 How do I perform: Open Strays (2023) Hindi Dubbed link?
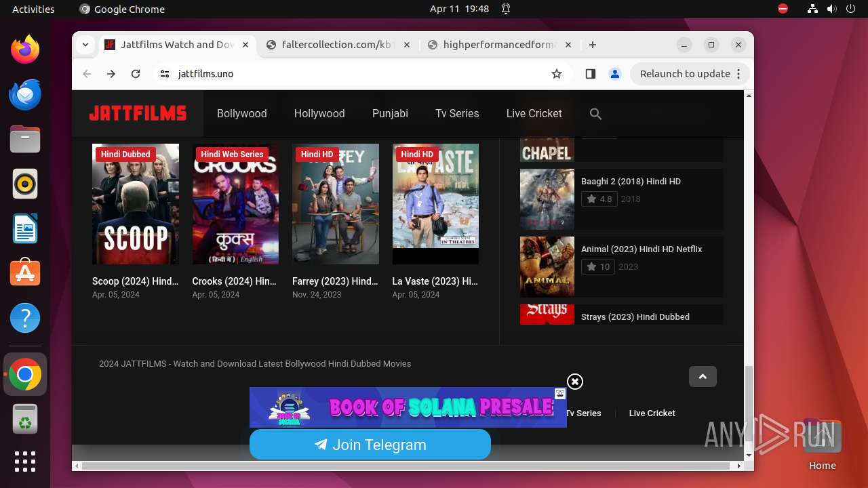click(x=635, y=317)
